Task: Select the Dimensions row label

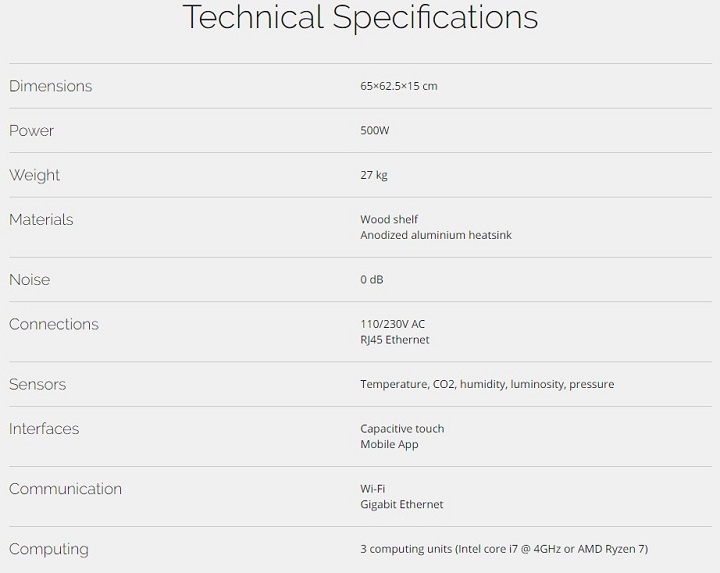Action: coord(50,86)
